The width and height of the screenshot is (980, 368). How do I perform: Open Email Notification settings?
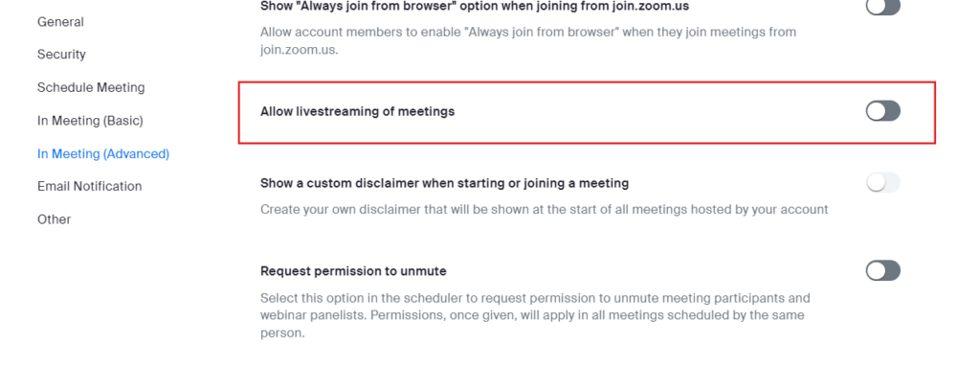click(89, 187)
